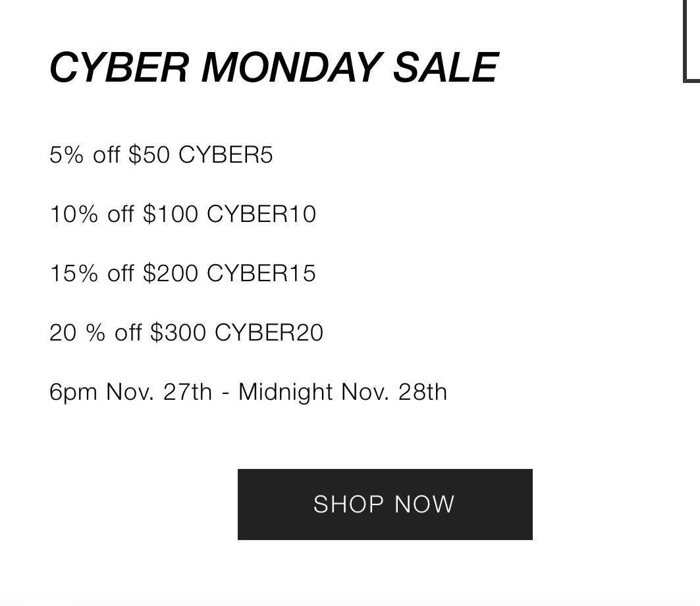The image size is (700, 606).
Task: Click the 15% discount text
Action: click(x=74, y=273)
